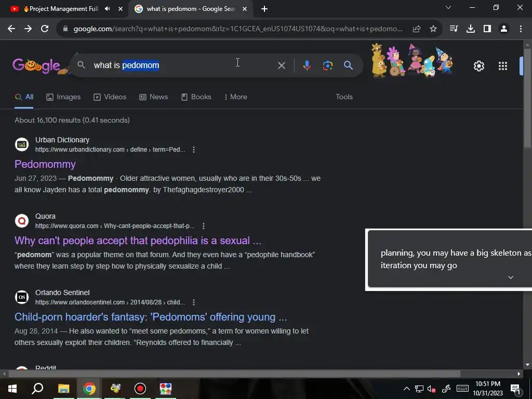The height and width of the screenshot is (399, 532).
Task: Close the Google search tab
Action: coord(245,9)
